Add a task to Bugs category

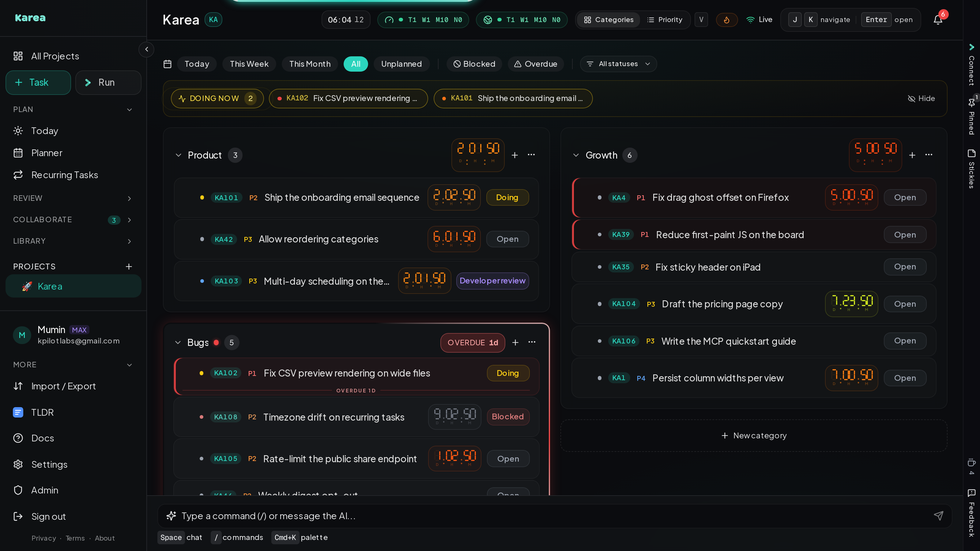(515, 343)
